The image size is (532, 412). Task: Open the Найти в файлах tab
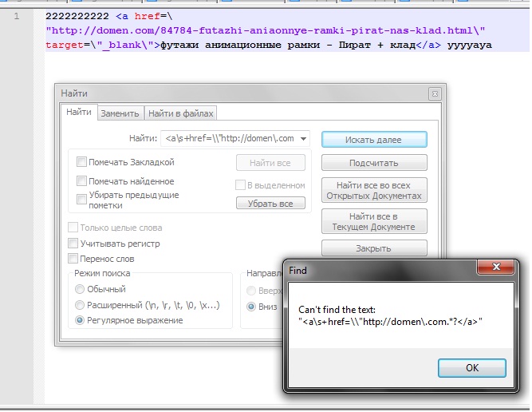click(x=180, y=113)
